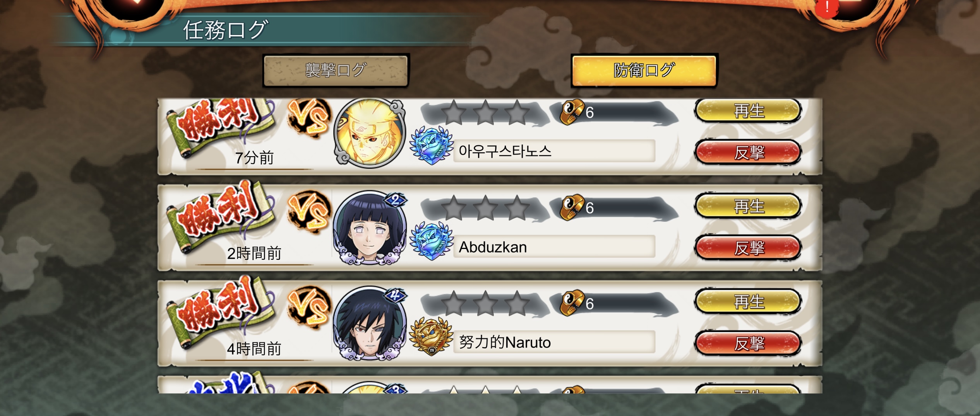
Task: Tap the blue rank emblem beside Abduzkan
Action: 432,241
